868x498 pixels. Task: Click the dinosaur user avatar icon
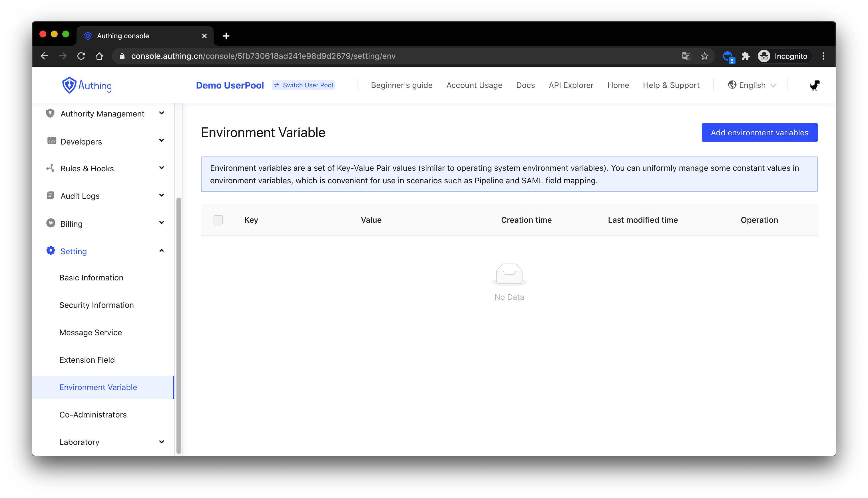click(x=815, y=85)
